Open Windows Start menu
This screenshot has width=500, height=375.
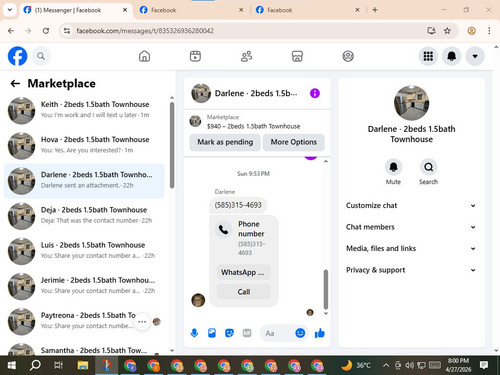pos(11,365)
